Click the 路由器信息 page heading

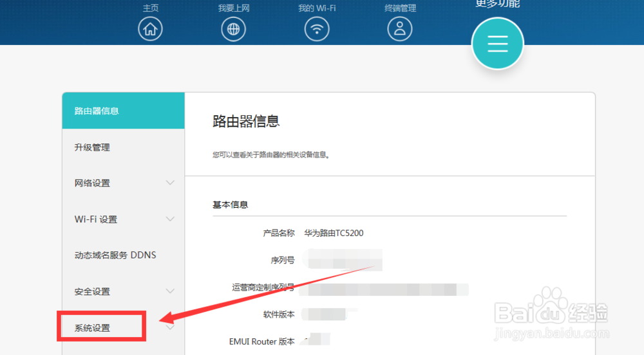245,122
